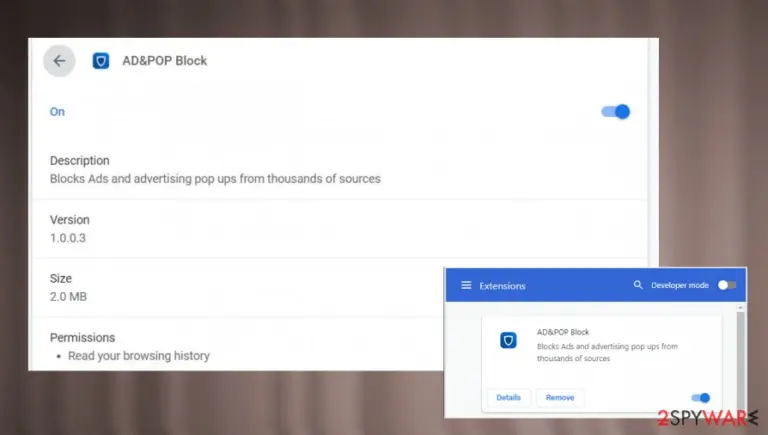Click the Extensions panel vertical scrollbar

pyautogui.click(x=741, y=360)
